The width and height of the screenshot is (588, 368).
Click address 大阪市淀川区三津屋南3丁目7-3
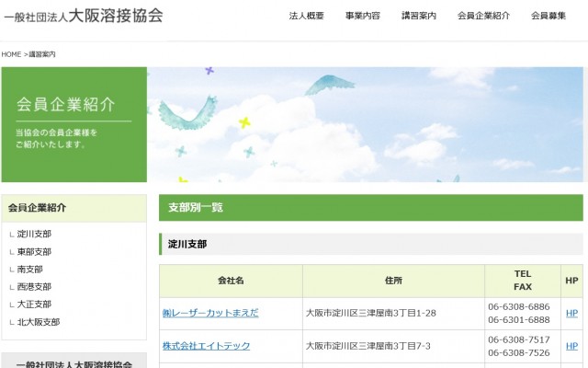[368, 346]
